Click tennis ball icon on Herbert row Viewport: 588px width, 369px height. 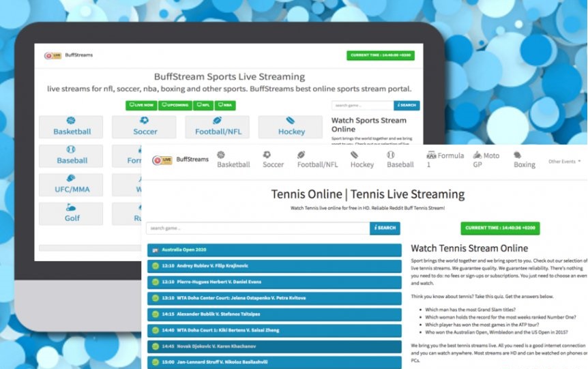coord(156,282)
